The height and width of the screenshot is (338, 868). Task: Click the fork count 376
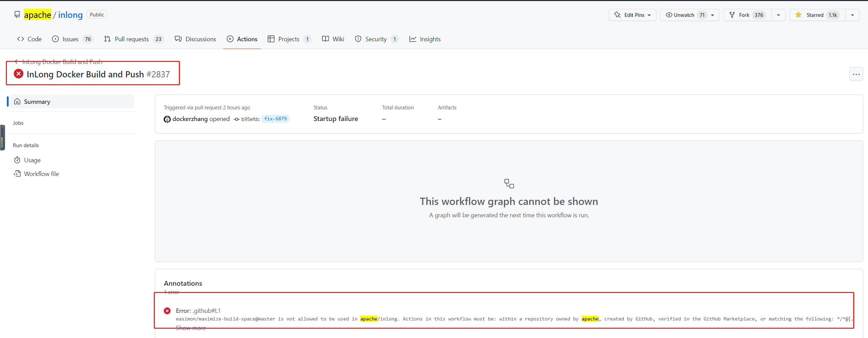(759, 15)
